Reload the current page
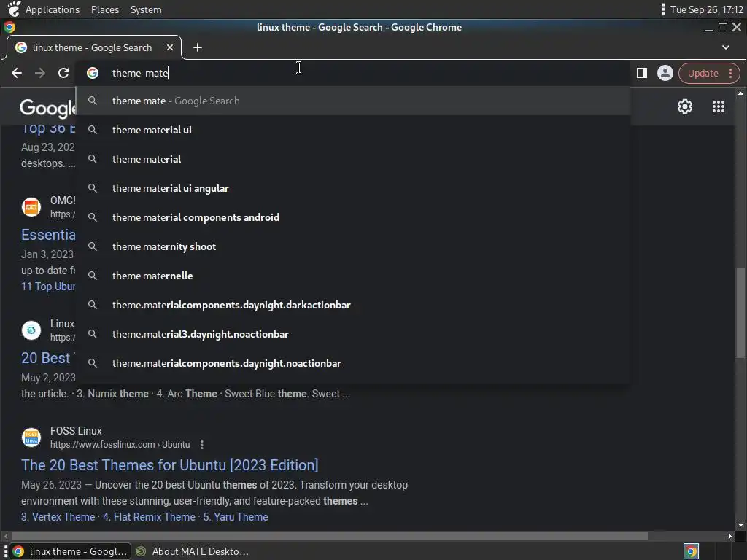Image resolution: width=747 pixels, height=560 pixels. click(x=63, y=73)
